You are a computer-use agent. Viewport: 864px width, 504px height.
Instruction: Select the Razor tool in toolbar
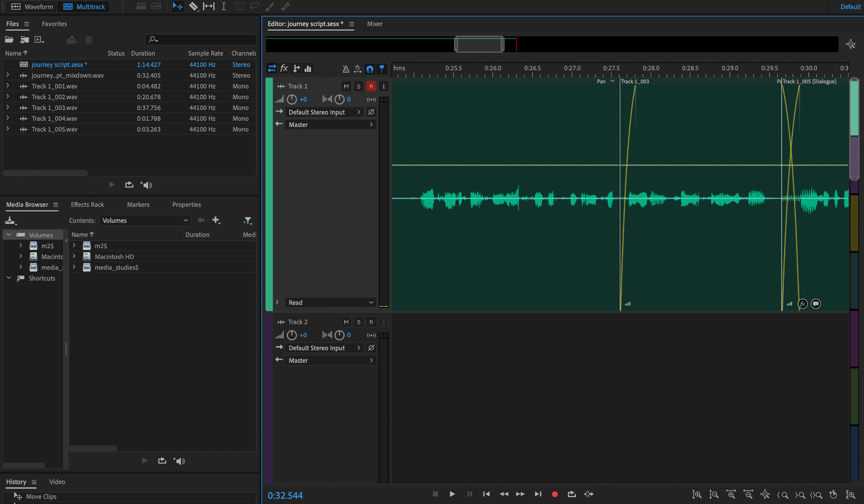point(193,6)
